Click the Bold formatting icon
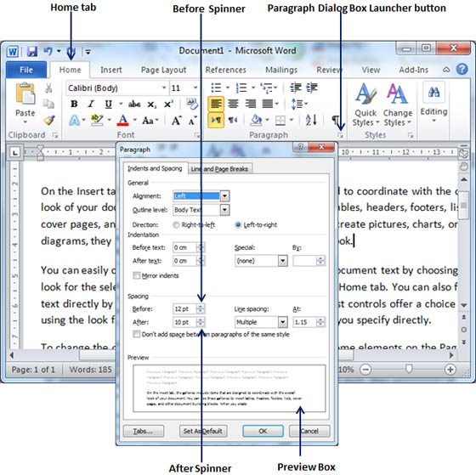476x475 pixels. (74, 105)
